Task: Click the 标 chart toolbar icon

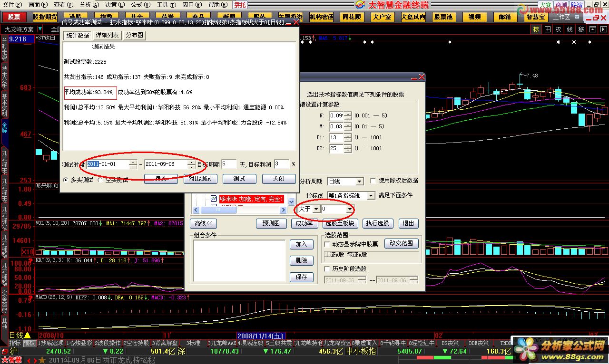Action: 536,29
